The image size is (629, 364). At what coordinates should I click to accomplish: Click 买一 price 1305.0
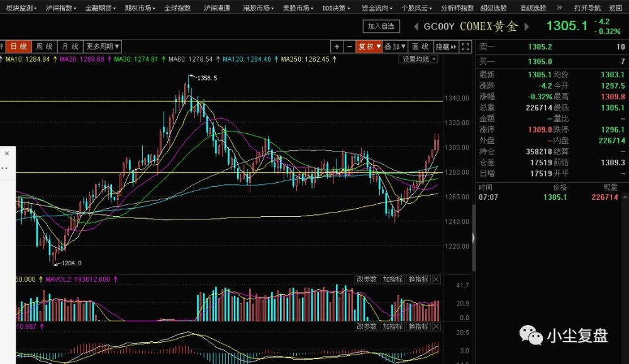tap(540, 62)
